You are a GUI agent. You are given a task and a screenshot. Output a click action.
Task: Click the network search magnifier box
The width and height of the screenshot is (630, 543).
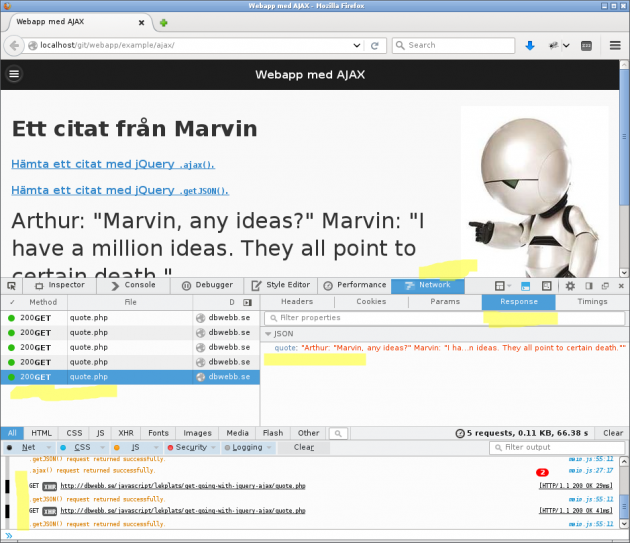pyautogui.click(x=338, y=433)
